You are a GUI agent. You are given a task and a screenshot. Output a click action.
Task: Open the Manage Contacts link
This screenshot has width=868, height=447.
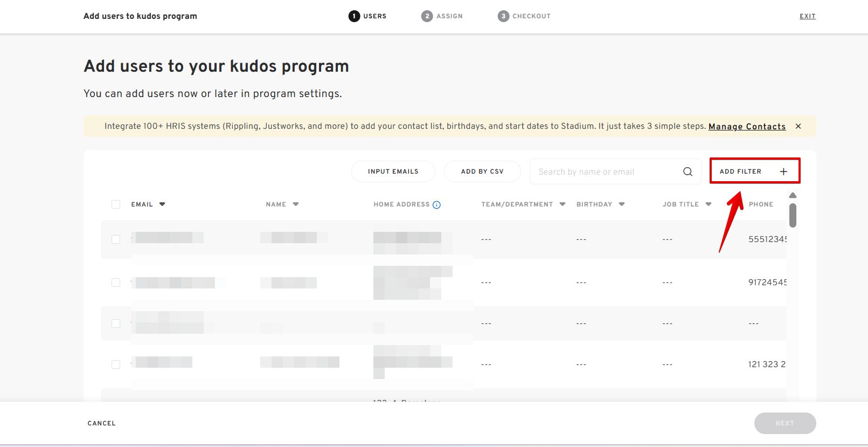pos(747,126)
